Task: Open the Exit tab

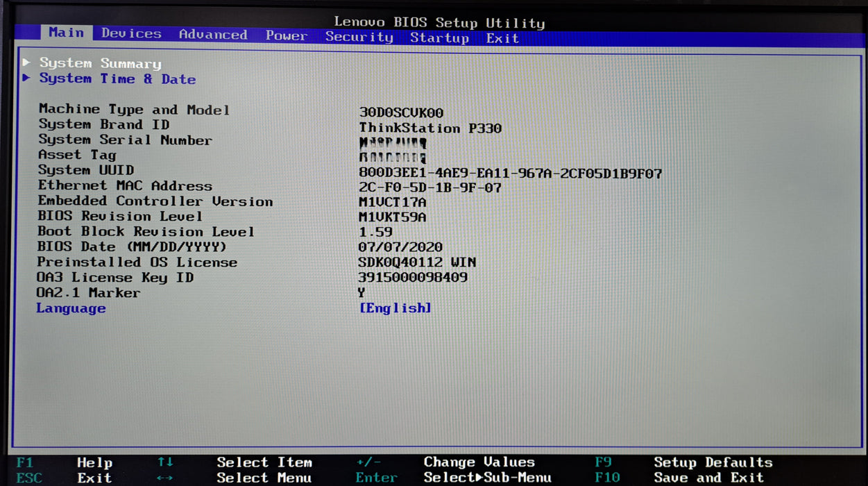Action: pyautogui.click(x=502, y=39)
